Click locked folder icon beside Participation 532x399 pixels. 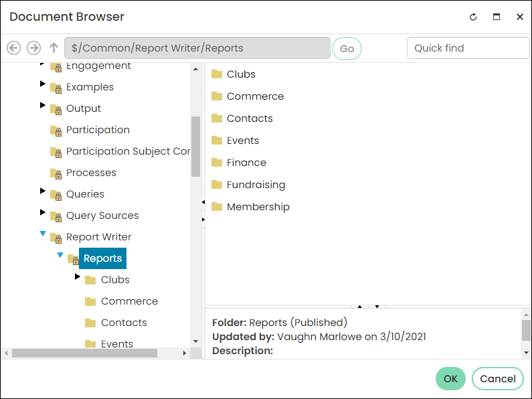click(x=56, y=131)
